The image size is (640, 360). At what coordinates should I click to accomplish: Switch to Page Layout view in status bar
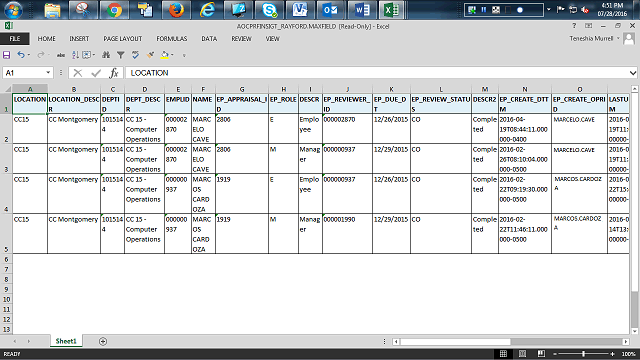[522, 354]
